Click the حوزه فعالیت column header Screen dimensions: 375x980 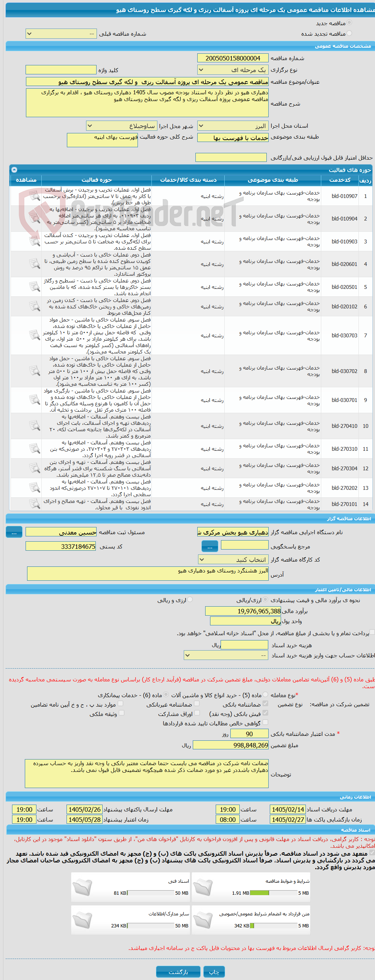click(96, 180)
